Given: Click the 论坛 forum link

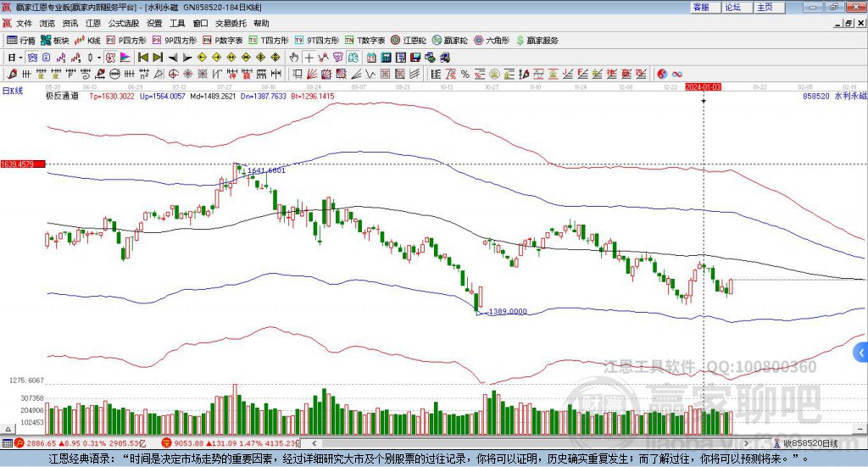Looking at the screenshot, I should pyautogui.click(x=733, y=7).
